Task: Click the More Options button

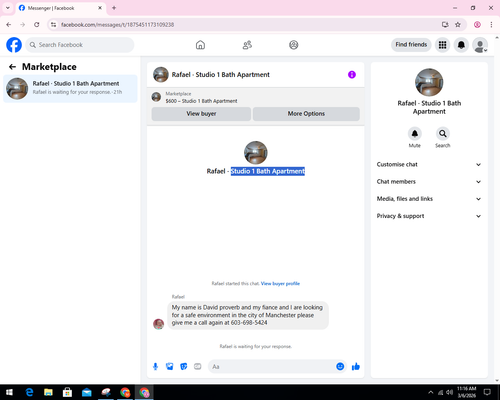Action: coord(306,114)
